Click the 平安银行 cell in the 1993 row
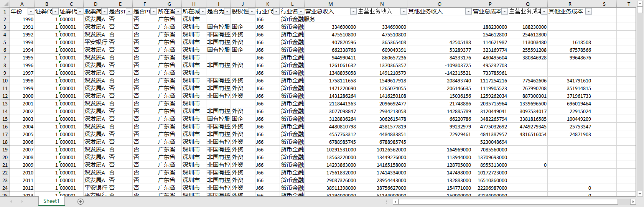Screen dimensions: 644x207 [96, 42]
